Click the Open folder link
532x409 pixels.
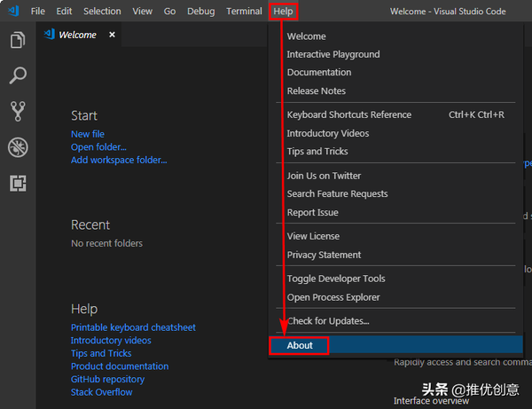coord(98,147)
